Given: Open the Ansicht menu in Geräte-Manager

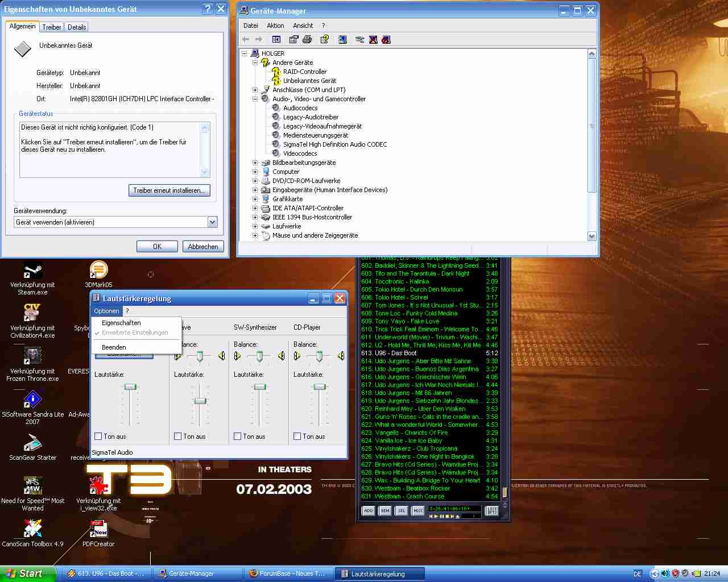Looking at the screenshot, I should 303,26.
